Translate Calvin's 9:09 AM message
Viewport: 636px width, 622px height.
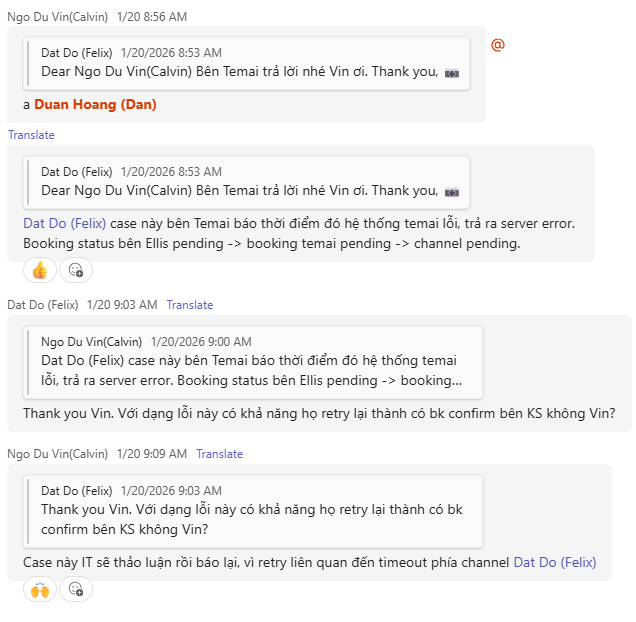(x=219, y=454)
